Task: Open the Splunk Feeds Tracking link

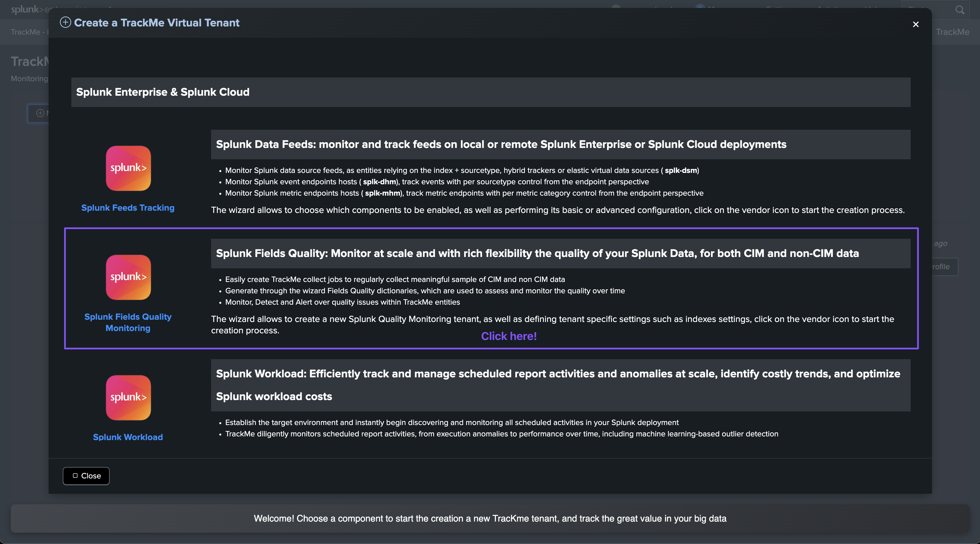Action: 128,208
